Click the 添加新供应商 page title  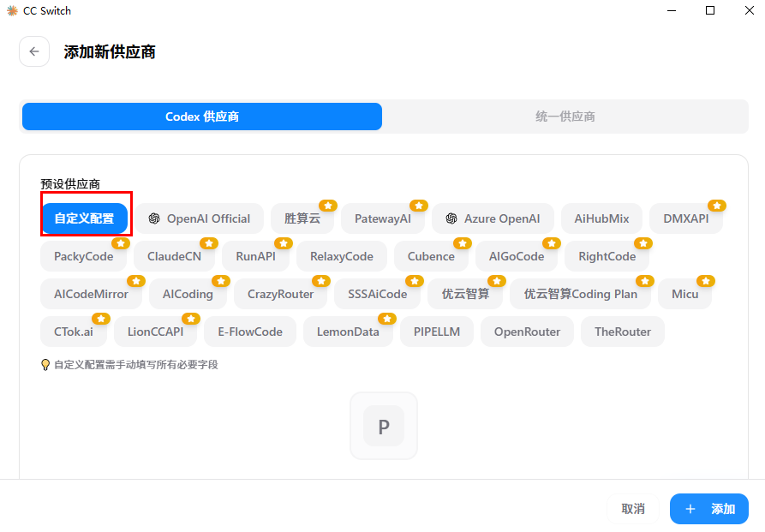(x=110, y=51)
